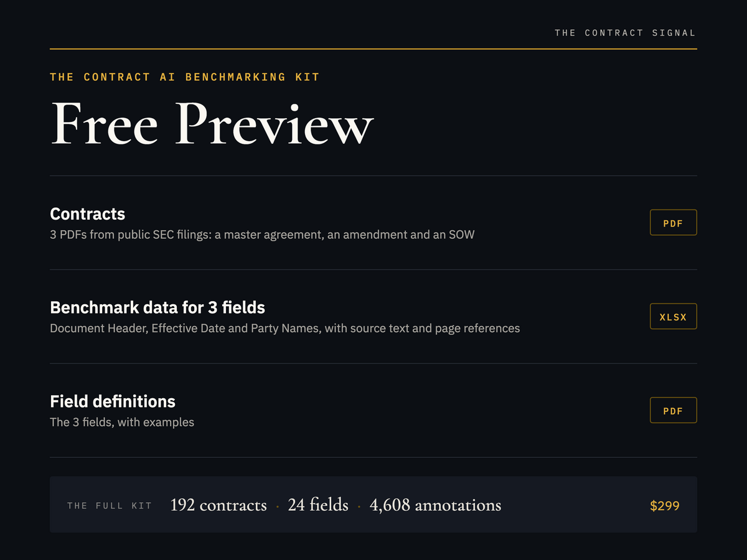Click the 'Benchmark data for 3 fields' heading

pyautogui.click(x=157, y=308)
